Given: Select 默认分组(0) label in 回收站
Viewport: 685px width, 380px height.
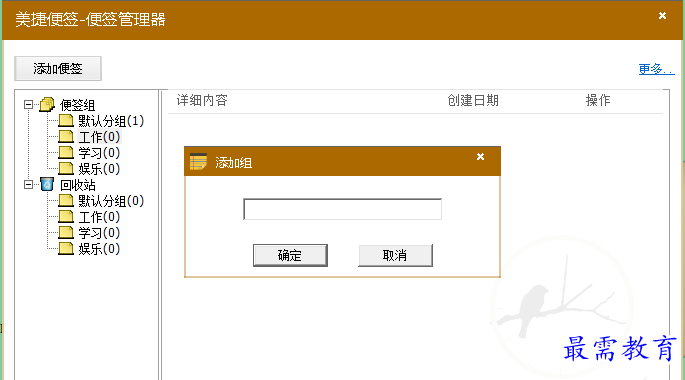Looking at the screenshot, I should click(111, 201).
